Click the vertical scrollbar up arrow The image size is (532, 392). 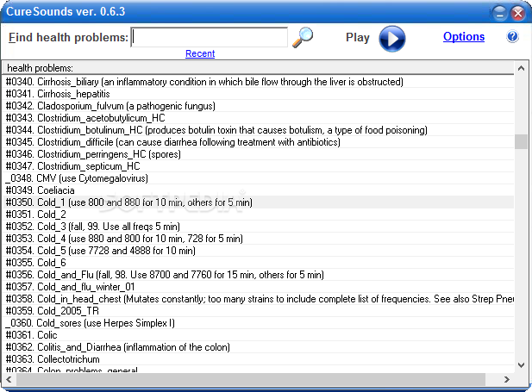pos(521,69)
